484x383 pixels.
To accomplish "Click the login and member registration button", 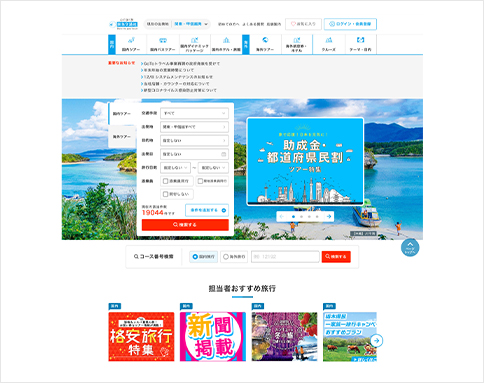I will pyautogui.click(x=350, y=24).
